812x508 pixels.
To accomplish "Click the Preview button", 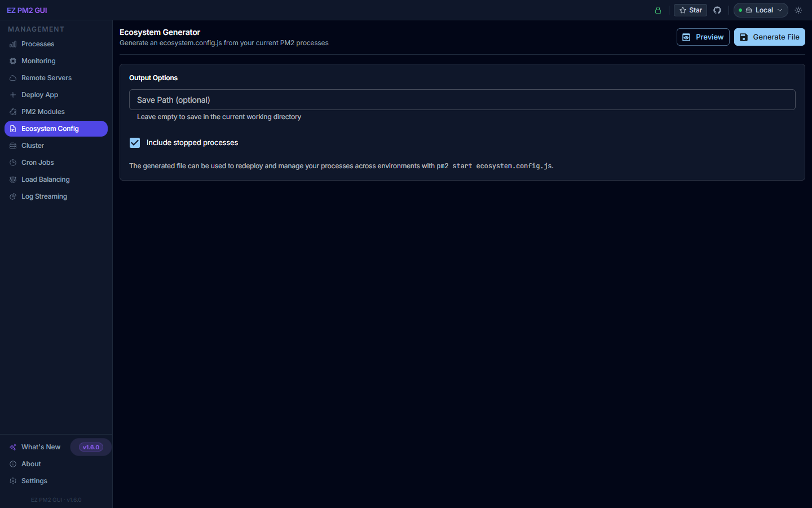I will tap(703, 37).
